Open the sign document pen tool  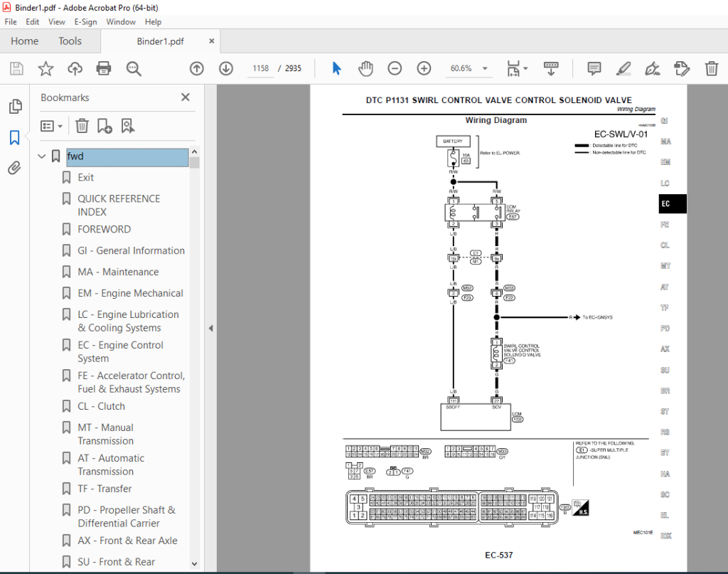click(653, 69)
